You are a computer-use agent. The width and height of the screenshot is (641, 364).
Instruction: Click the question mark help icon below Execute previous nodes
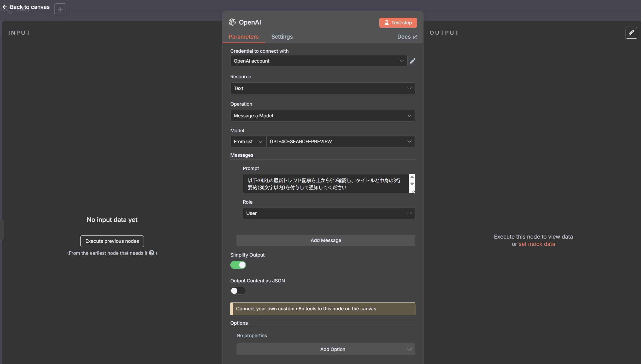(x=152, y=253)
